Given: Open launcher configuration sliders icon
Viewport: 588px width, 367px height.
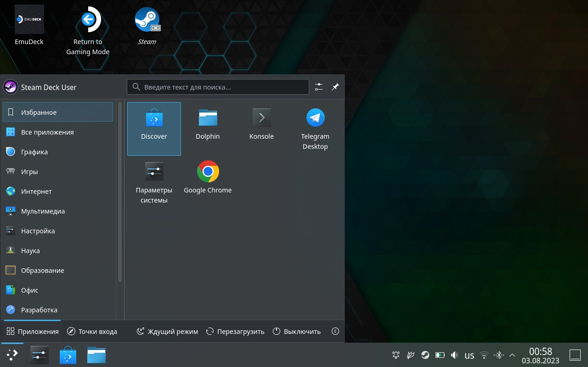Looking at the screenshot, I should [319, 87].
